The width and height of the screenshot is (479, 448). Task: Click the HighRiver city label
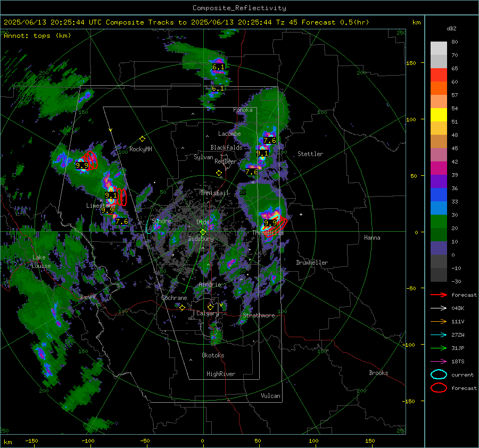[x=221, y=374]
